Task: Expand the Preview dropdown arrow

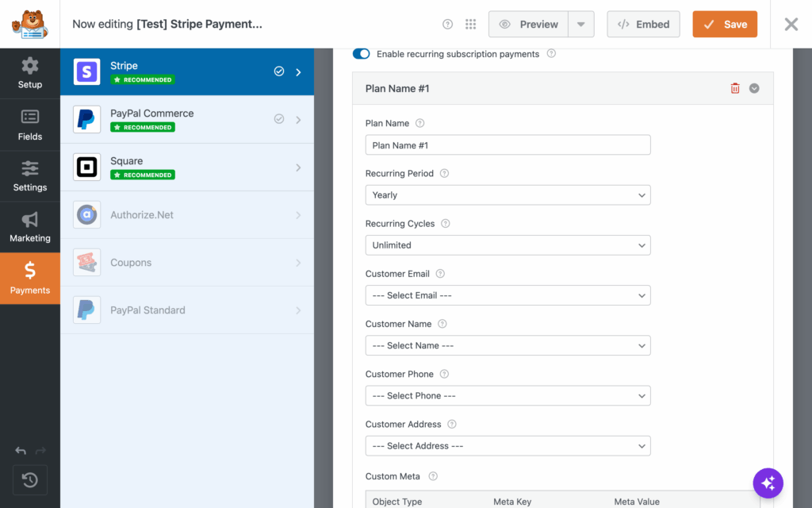Action: [x=581, y=25]
